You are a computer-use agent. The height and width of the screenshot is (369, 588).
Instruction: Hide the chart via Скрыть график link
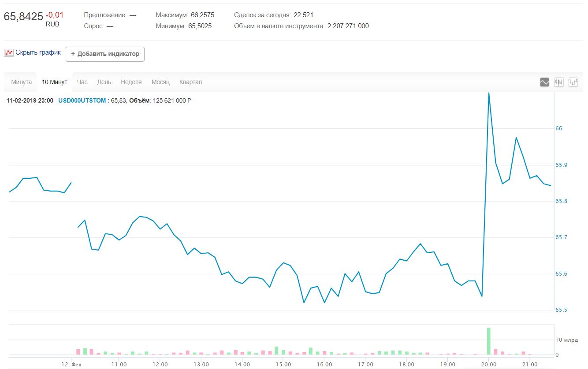(x=38, y=52)
